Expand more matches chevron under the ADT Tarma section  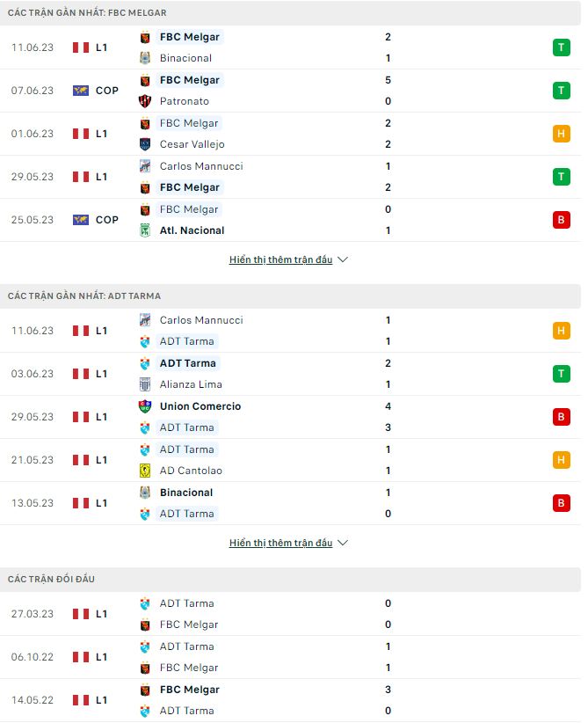pyautogui.click(x=343, y=544)
